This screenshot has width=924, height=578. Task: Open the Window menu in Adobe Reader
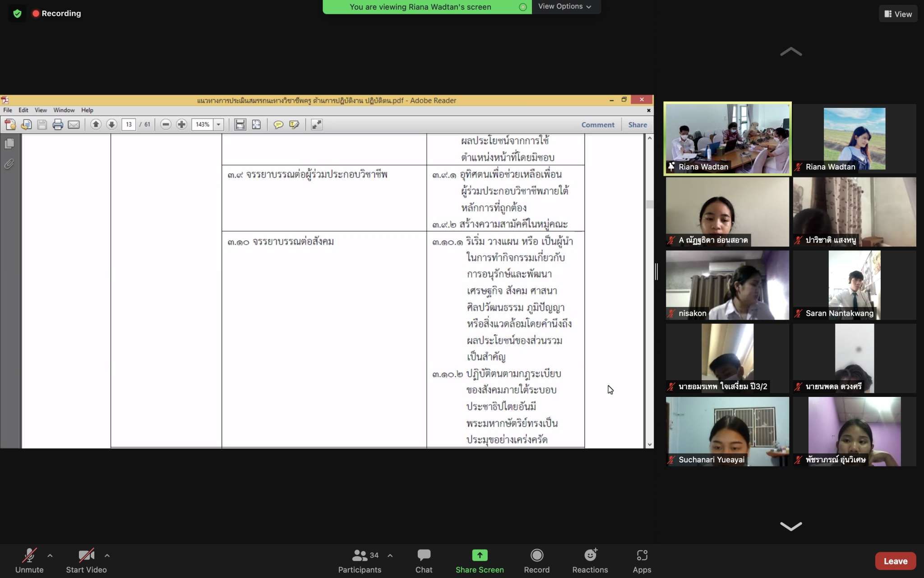tap(64, 110)
